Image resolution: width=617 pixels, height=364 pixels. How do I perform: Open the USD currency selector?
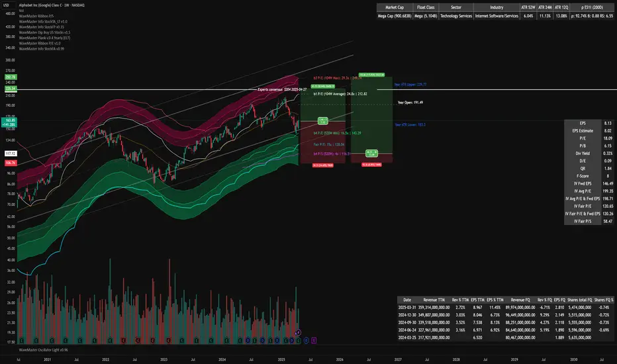7,5
